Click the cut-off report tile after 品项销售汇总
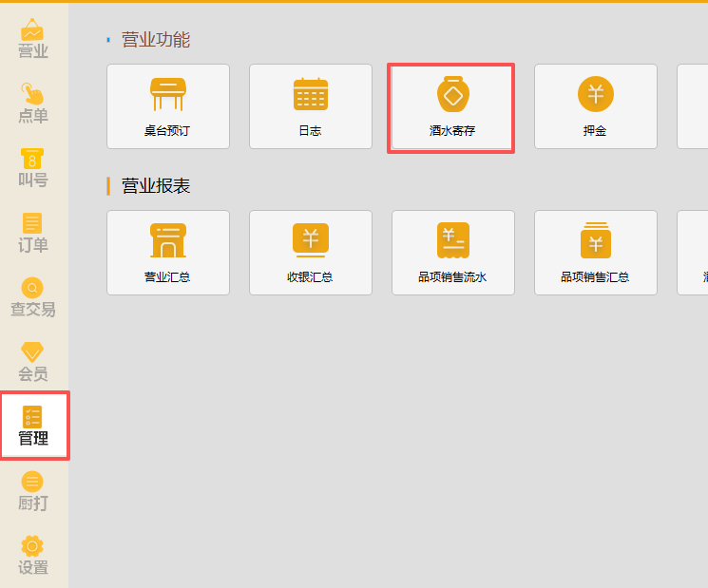Image resolution: width=708 pixels, height=588 pixels. coord(693,253)
